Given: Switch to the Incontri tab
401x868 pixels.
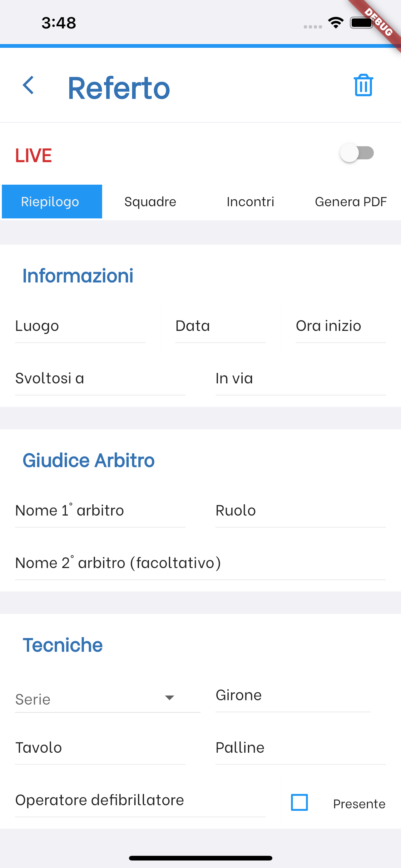Looking at the screenshot, I should pos(250,202).
